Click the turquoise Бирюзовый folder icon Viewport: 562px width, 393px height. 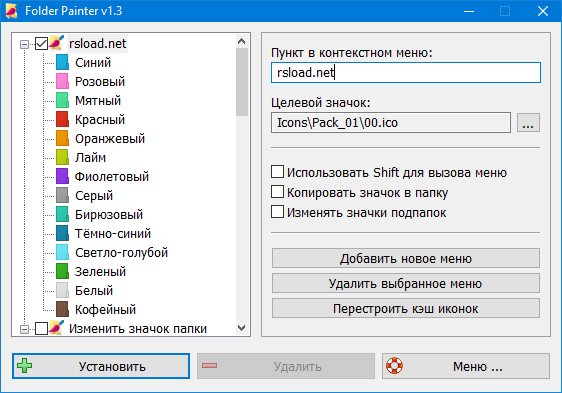pyautogui.click(x=62, y=214)
